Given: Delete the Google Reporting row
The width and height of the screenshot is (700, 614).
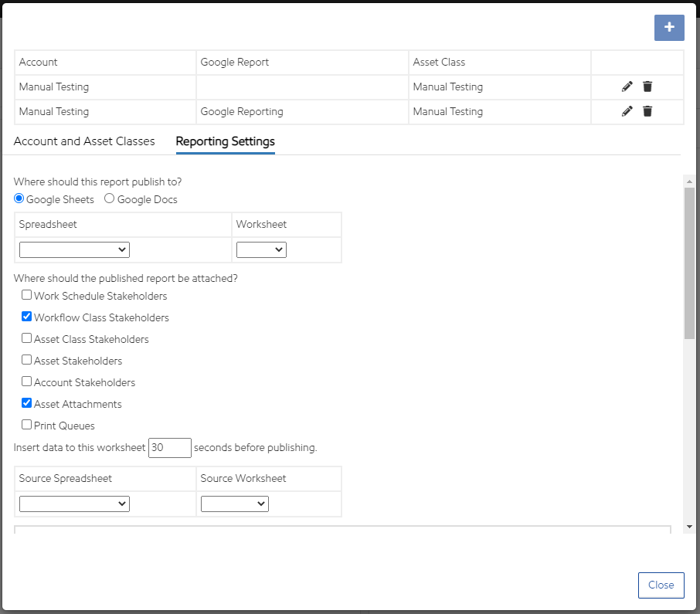Looking at the screenshot, I should pos(647,111).
